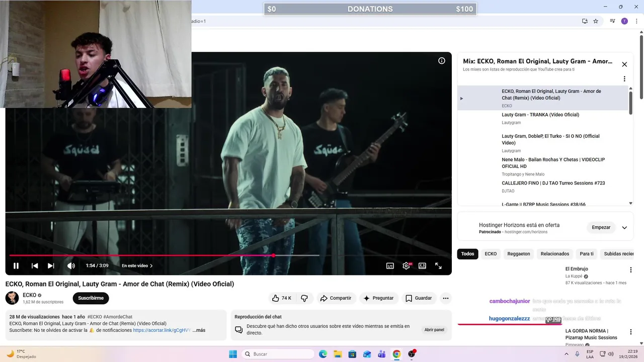
Task: Select the 'Para ti' filter chip
Action: (x=587, y=254)
